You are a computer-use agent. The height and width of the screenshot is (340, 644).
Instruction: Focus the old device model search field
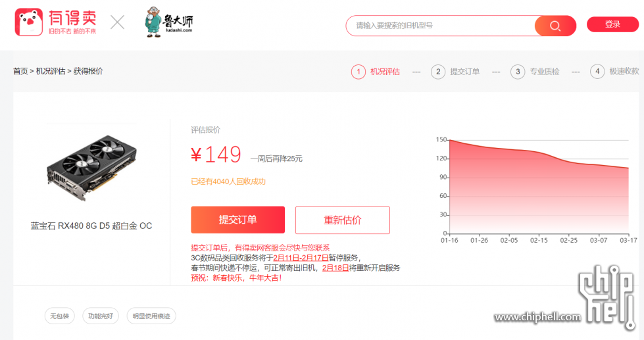pyautogui.click(x=440, y=26)
